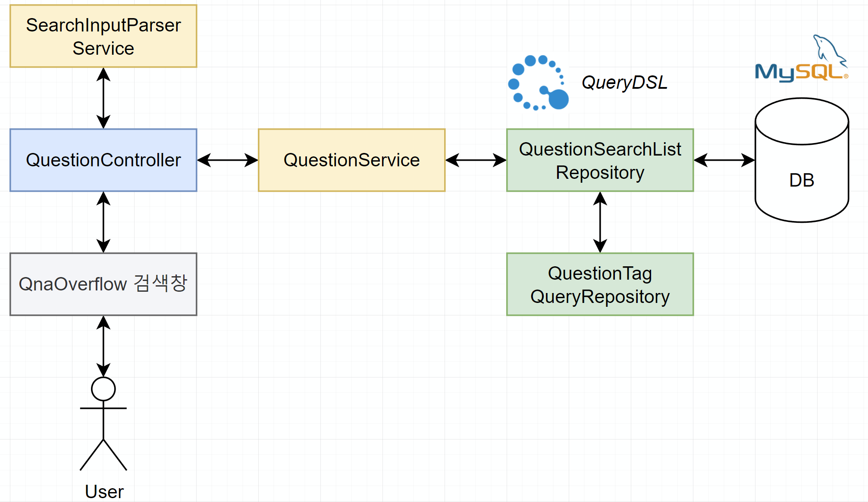Click the QueryDSL blue dotted logo
The height and width of the screenshot is (502, 868).
coord(538,83)
